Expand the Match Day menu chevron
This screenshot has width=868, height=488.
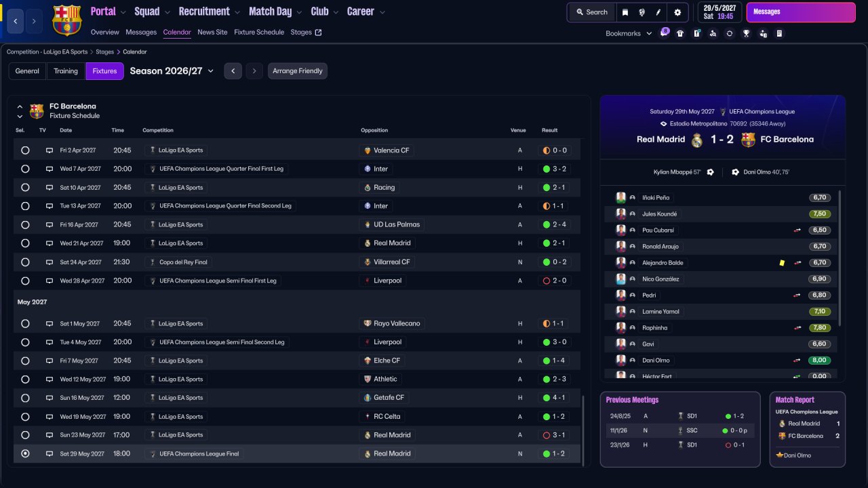click(x=299, y=12)
